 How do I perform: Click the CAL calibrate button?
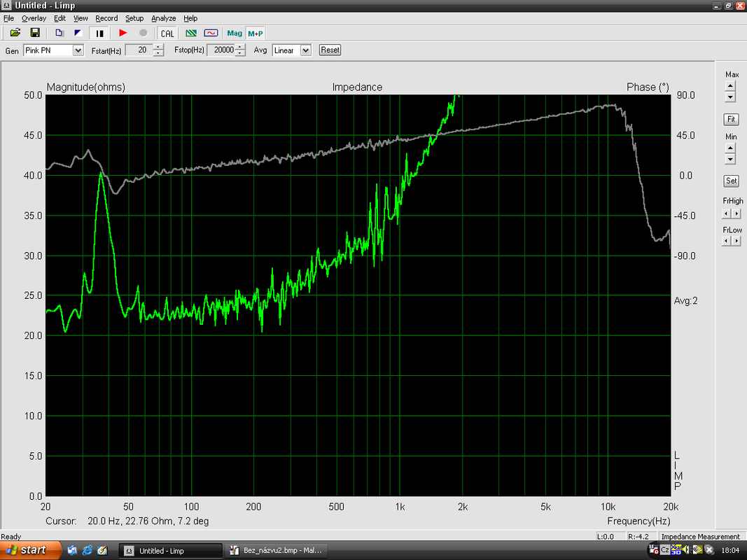click(x=167, y=34)
